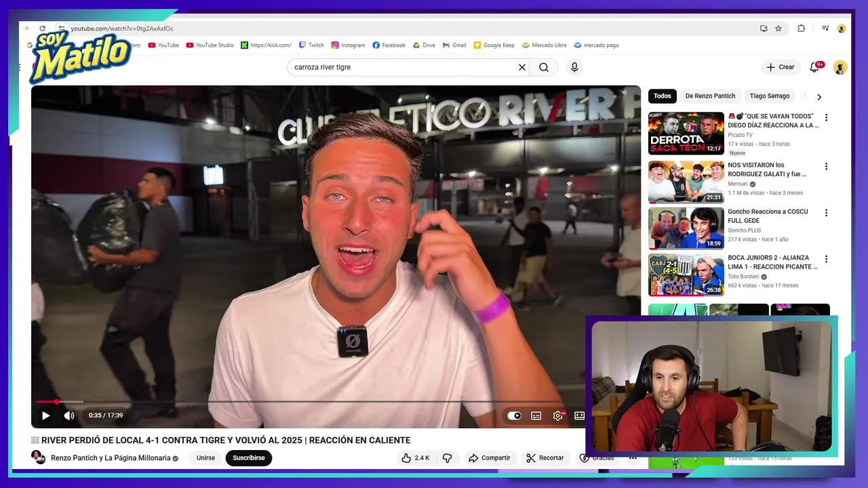Screen dimensions: 868x488
Task: Open options menu for the Mernuel video
Action: [826, 166]
